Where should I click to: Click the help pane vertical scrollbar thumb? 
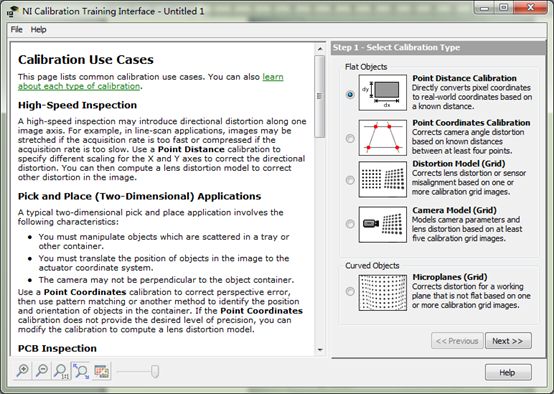point(320,96)
